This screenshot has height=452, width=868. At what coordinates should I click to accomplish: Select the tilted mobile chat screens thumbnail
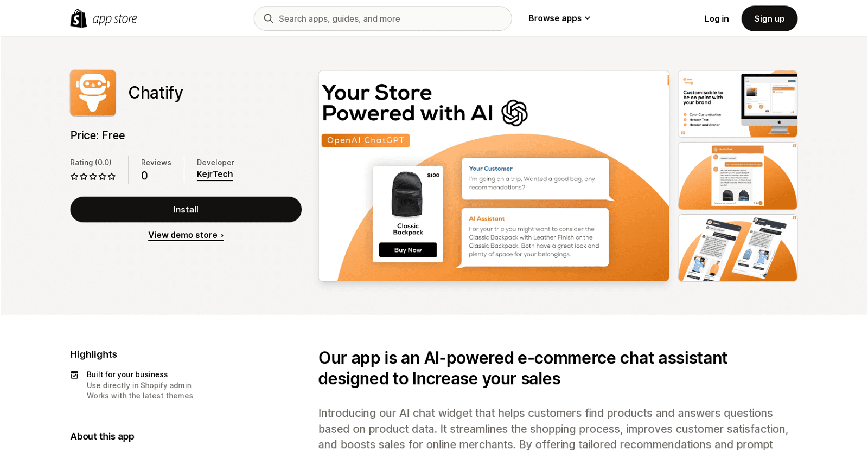coord(737,248)
